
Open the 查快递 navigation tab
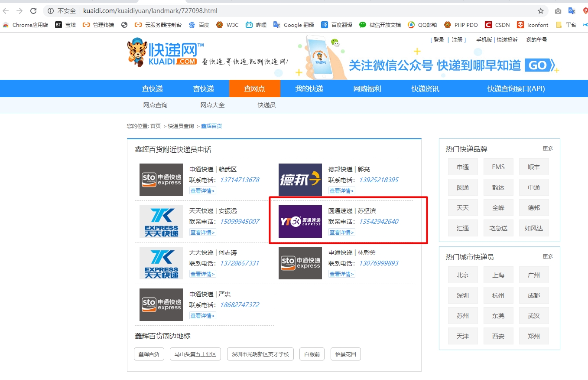tap(153, 88)
